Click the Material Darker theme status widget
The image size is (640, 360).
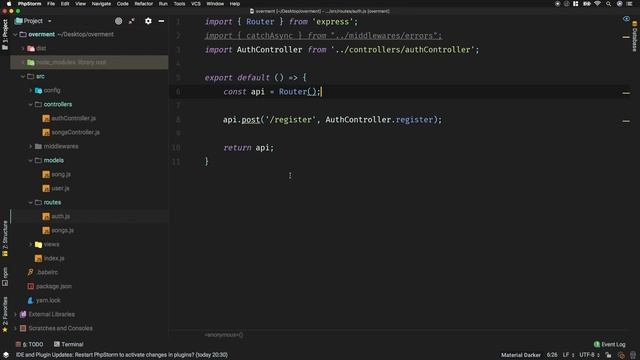click(521, 355)
